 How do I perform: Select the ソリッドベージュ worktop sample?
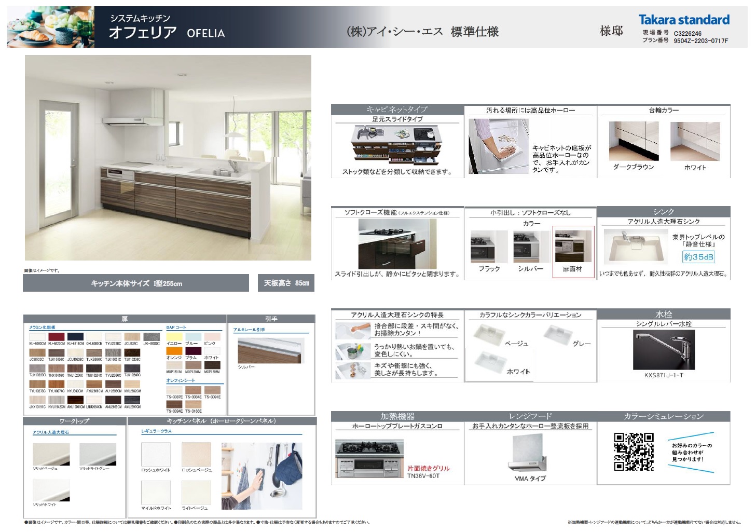[51, 454]
